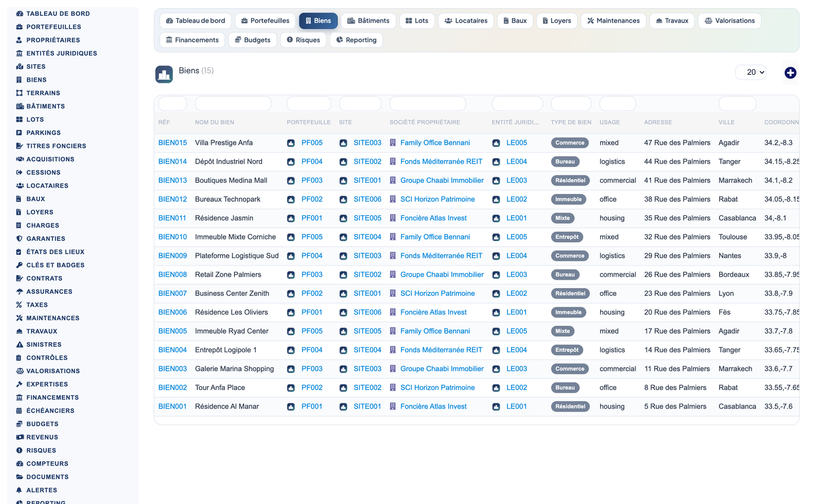
Task: Click the legal entity icon in the BIEN008 row
Action: tap(496, 275)
